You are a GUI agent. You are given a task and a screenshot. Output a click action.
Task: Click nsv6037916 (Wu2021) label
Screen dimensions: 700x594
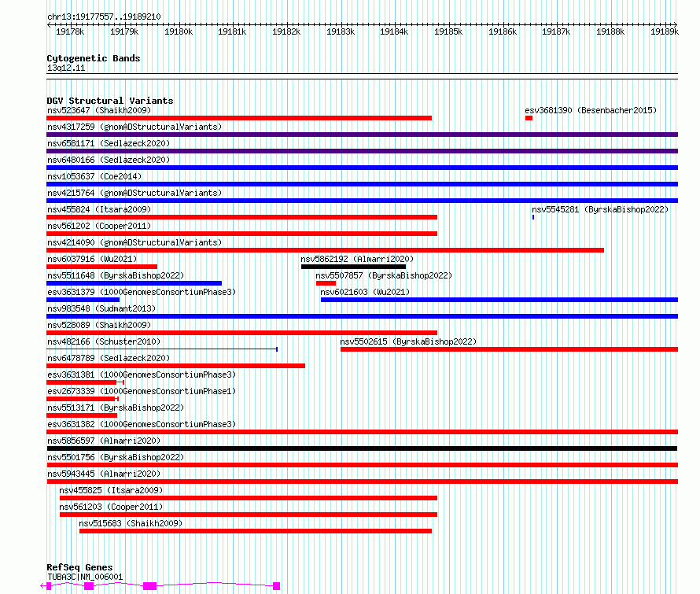[x=92, y=259]
